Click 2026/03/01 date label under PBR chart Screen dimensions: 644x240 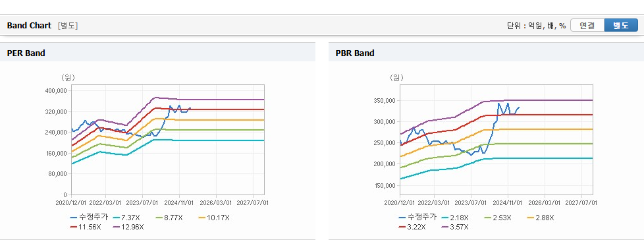545,202
